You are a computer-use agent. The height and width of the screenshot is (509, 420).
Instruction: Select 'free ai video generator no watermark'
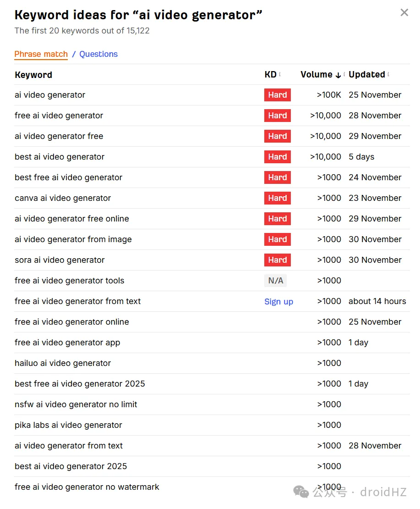coord(87,487)
